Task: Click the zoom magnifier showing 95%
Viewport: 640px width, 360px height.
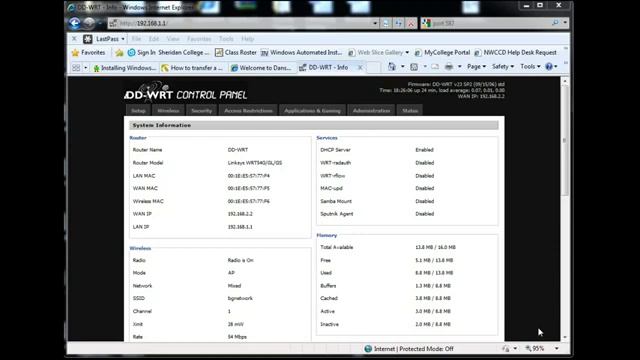Action: 528,349
